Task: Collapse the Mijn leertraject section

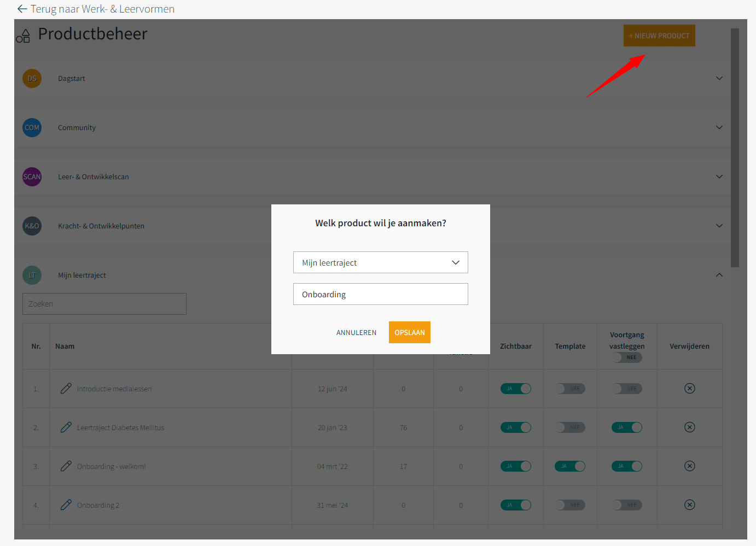Action: [719, 275]
